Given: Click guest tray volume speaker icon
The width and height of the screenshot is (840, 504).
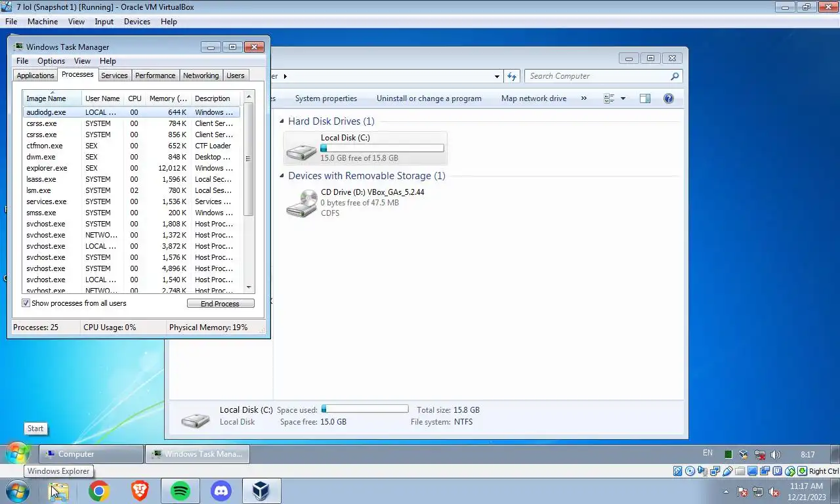Looking at the screenshot, I should coord(776,454).
